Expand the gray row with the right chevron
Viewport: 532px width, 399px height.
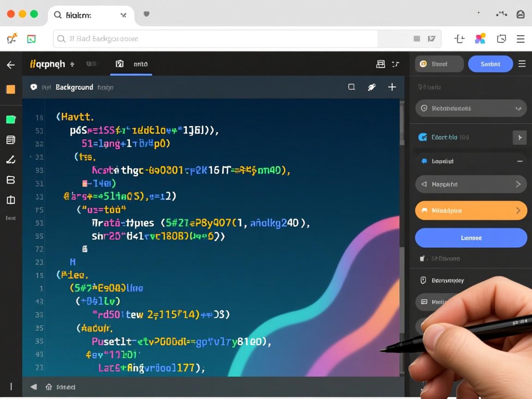click(x=471, y=184)
